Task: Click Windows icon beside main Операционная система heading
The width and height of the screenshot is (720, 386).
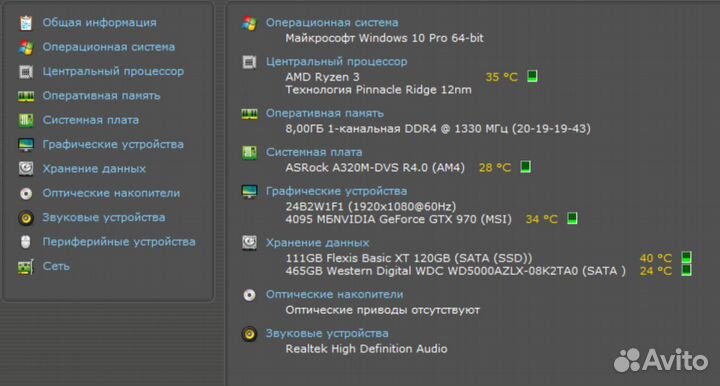Action: 249,23
